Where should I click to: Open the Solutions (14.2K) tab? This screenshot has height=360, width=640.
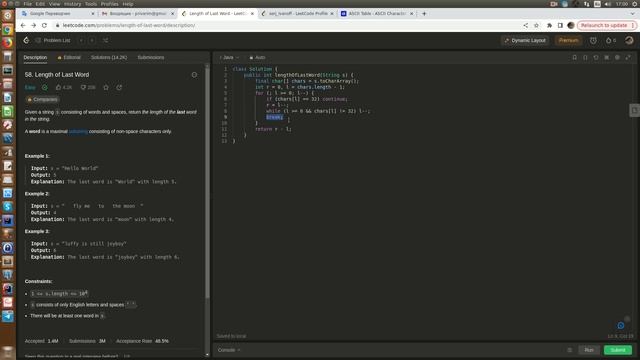[109, 58]
